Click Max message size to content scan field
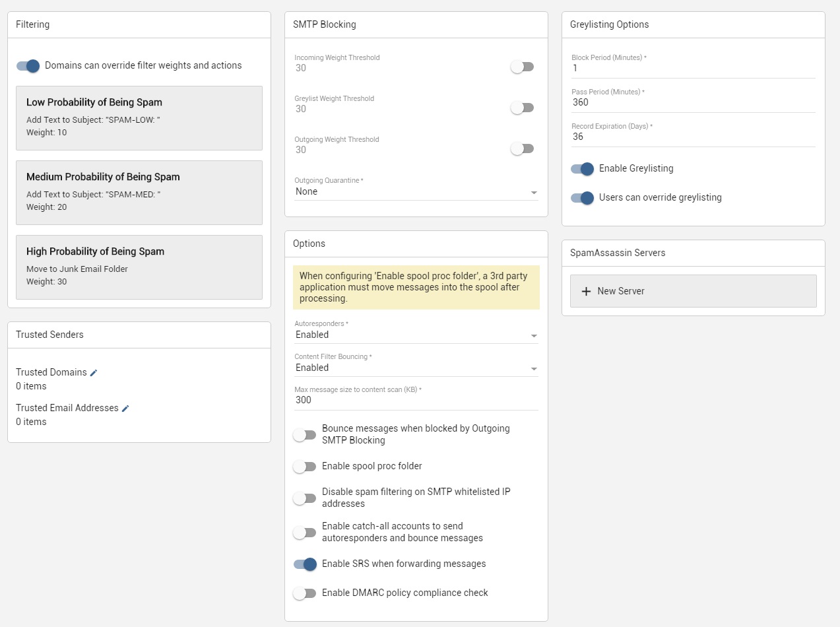The height and width of the screenshot is (627, 840). pyautogui.click(x=416, y=400)
